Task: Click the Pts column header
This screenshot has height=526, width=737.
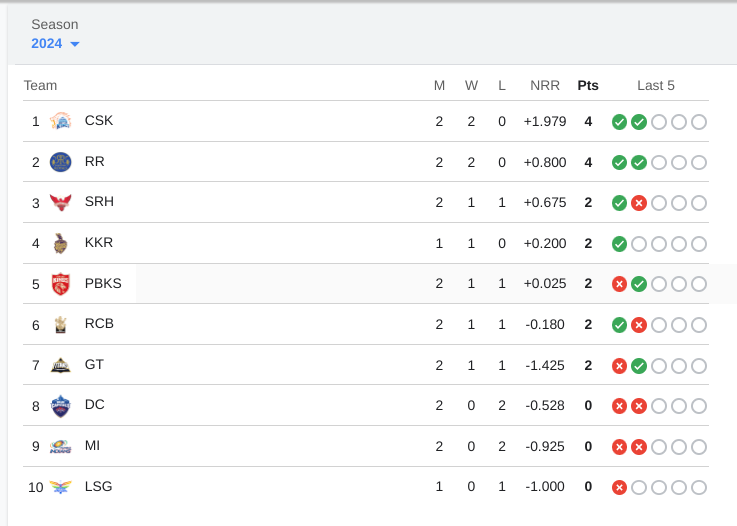Action: click(x=588, y=86)
